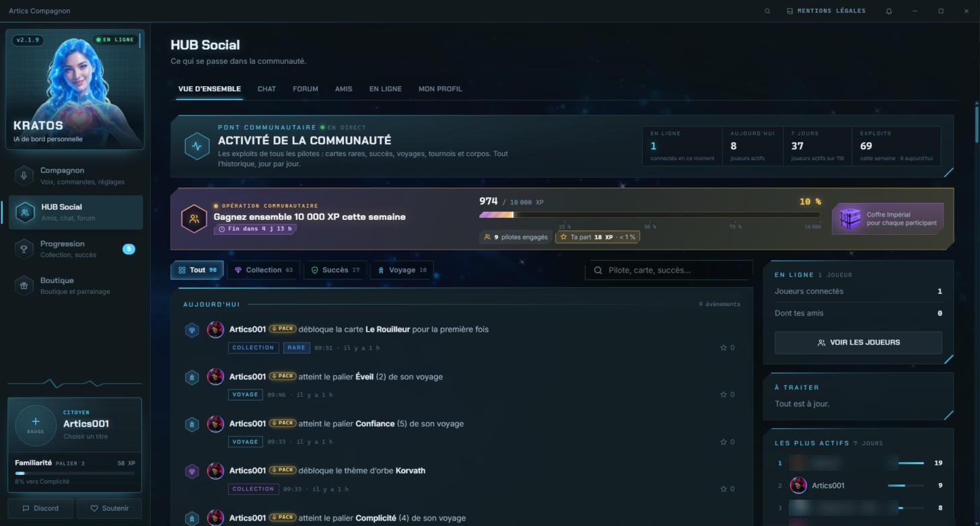The image size is (980, 526).
Task: Open the Discord link button
Action: (x=40, y=509)
